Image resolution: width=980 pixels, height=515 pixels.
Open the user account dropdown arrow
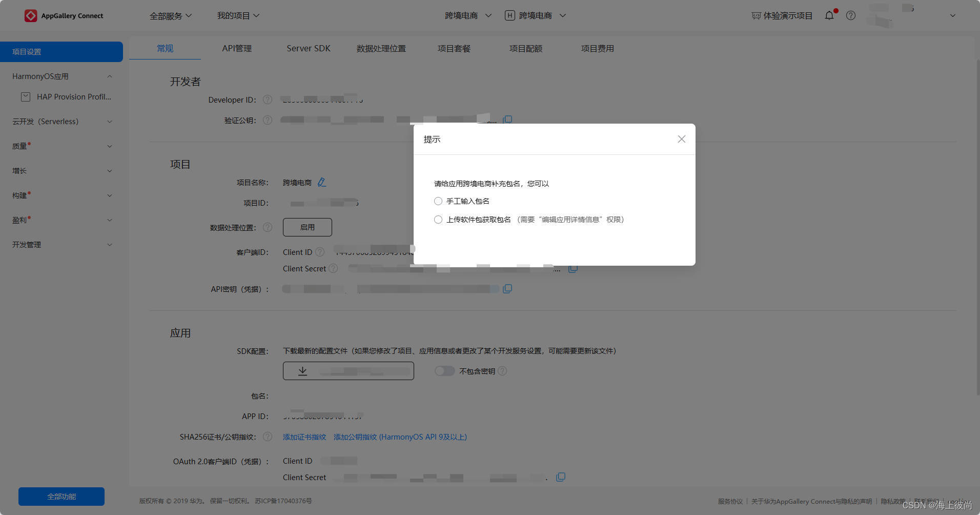[x=953, y=15]
